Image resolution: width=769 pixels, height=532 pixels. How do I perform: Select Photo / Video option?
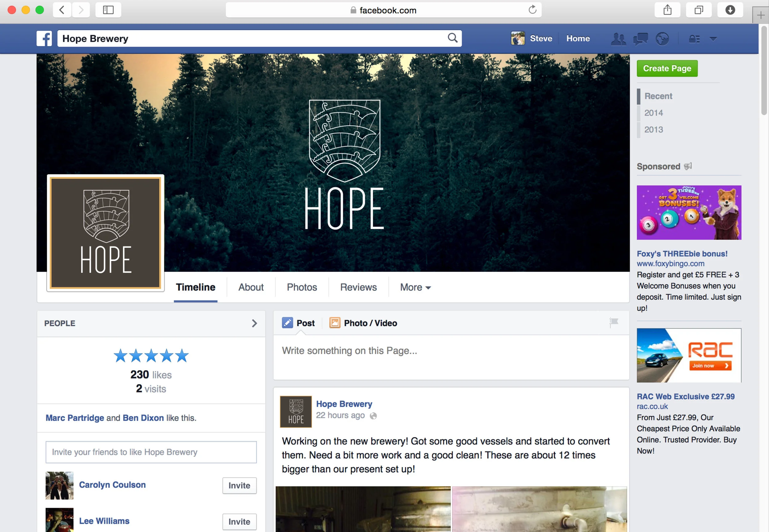pyautogui.click(x=363, y=323)
